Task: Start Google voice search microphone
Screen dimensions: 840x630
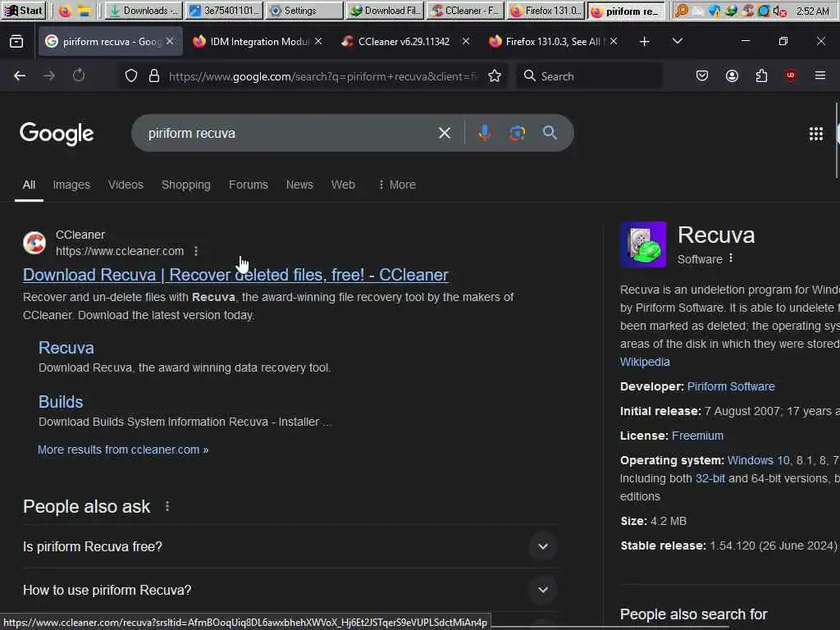Action: (484, 133)
